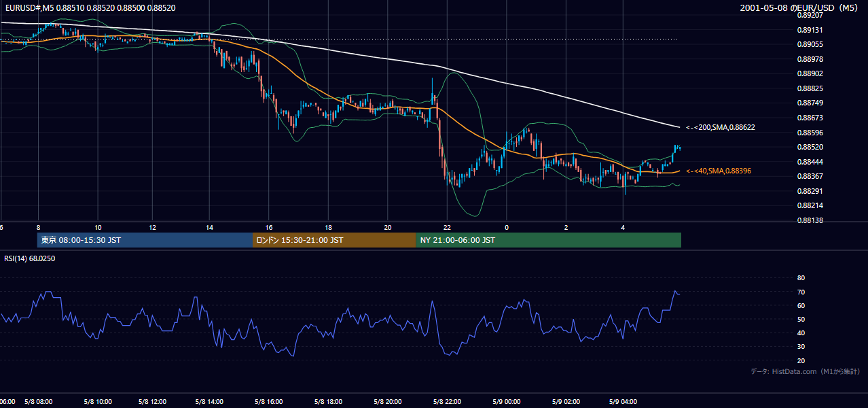
Task: Click hour label 12 on price chart axis
Action: click(153, 227)
